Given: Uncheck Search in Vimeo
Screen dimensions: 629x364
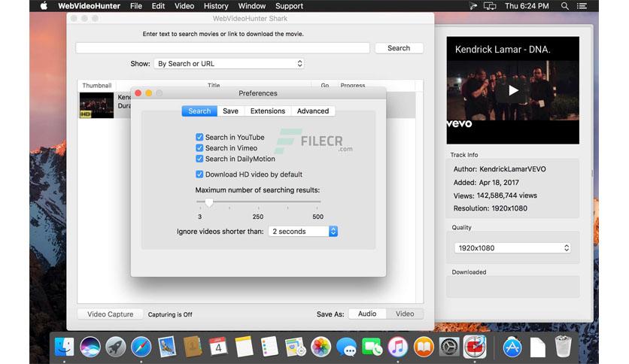Looking at the screenshot, I should (199, 148).
